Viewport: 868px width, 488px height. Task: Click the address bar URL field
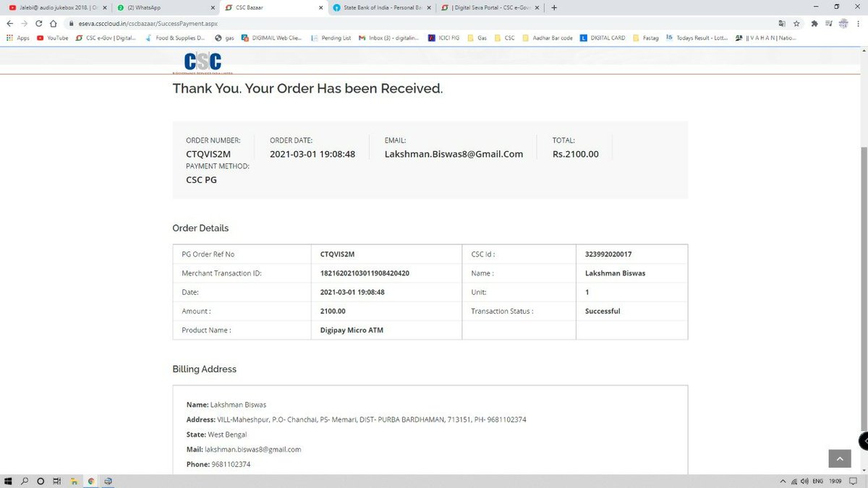[x=420, y=23]
